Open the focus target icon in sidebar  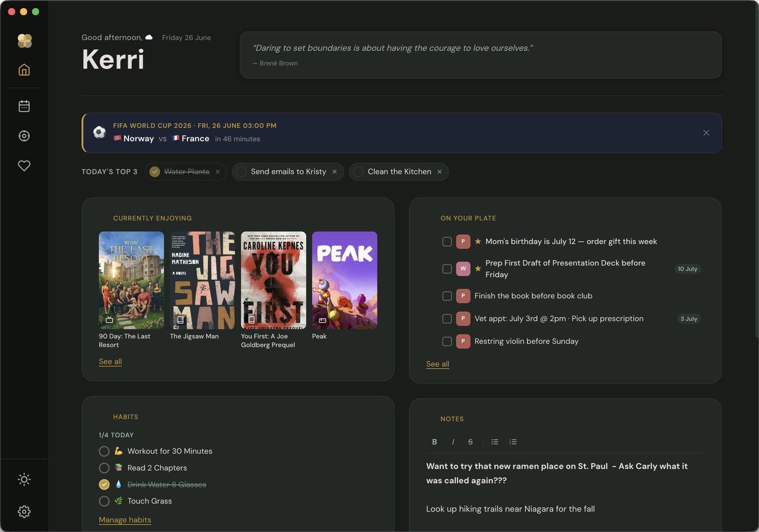click(x=24, y=136)
